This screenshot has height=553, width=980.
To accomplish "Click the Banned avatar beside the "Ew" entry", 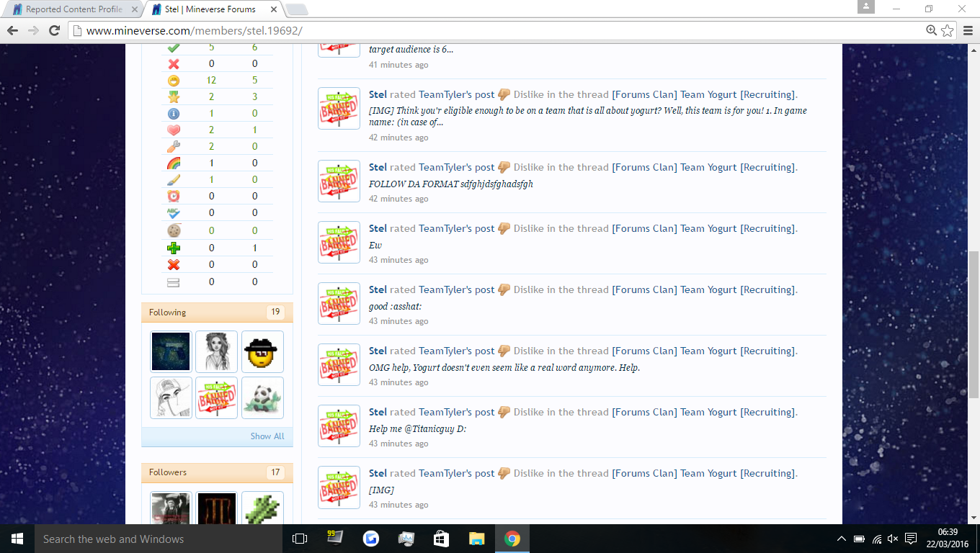I will tap(339, 242).
